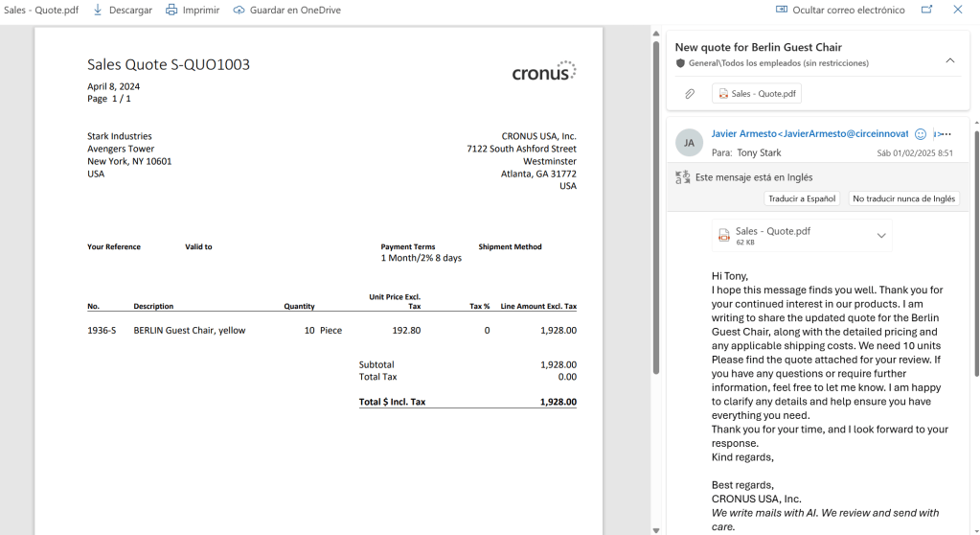Click Traducir a Español button
980x535 pixels.
click(802, 198)
